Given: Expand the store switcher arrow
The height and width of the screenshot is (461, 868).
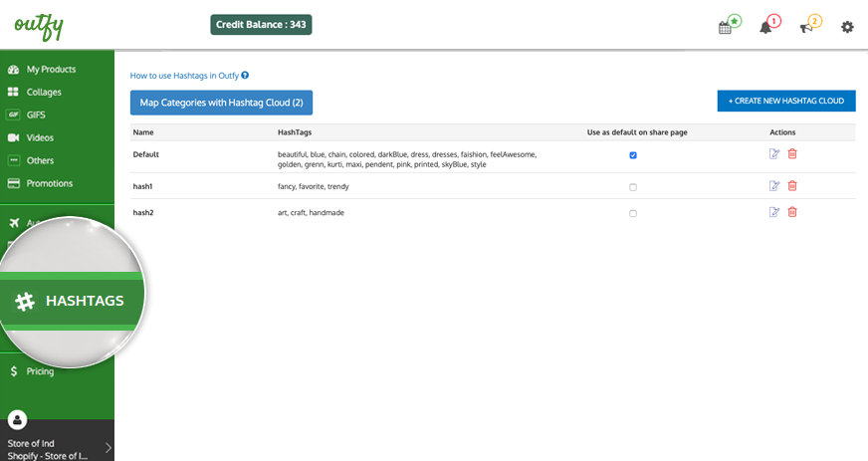Looking at the screenshot, I should point(108,448).
